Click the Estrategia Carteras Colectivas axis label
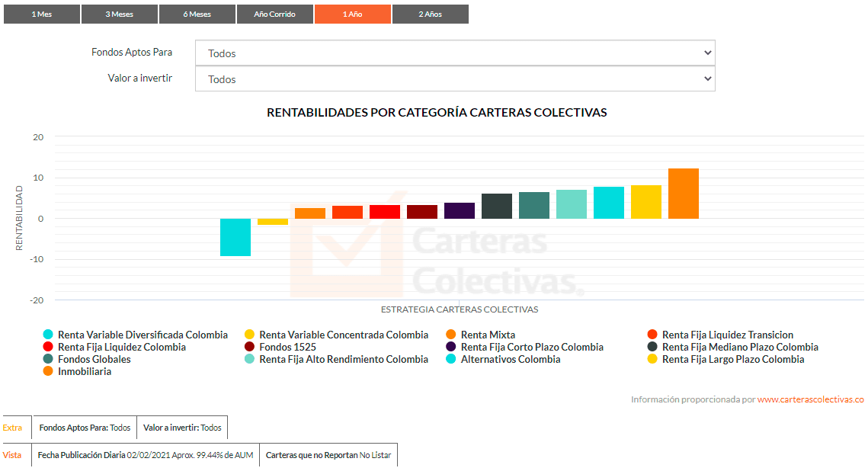The width and height of the screenshot is (868, 468). point(460,309)
